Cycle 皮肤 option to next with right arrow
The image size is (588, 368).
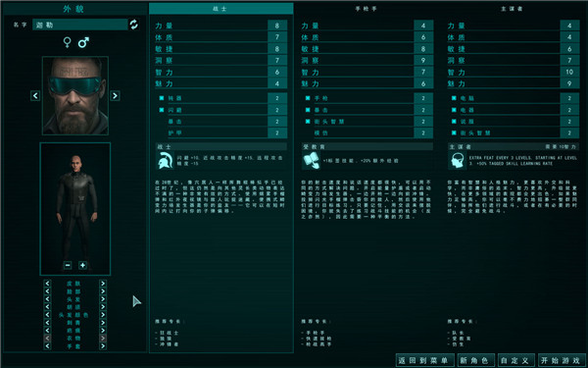103,284
